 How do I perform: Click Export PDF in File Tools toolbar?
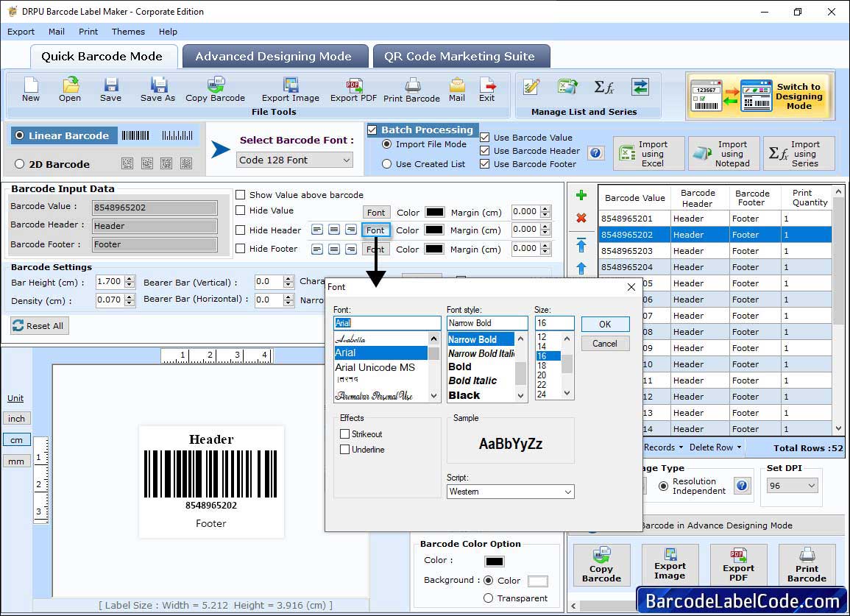pyautogui.click(x=353, y=90)
